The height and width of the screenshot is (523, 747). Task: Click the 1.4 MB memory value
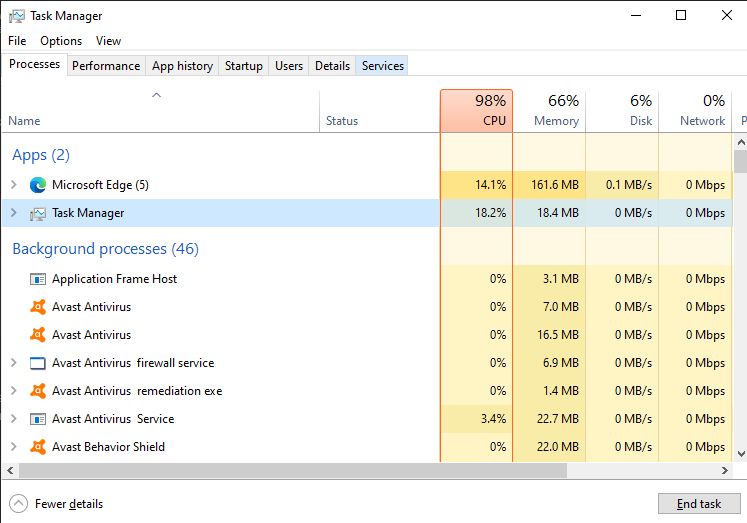click(561, 391)
